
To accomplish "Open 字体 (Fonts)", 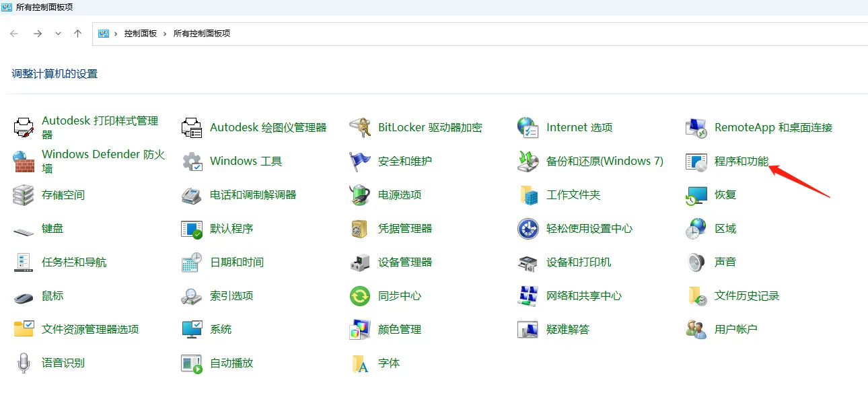I will pyautogui.click(x=389, y=363).
